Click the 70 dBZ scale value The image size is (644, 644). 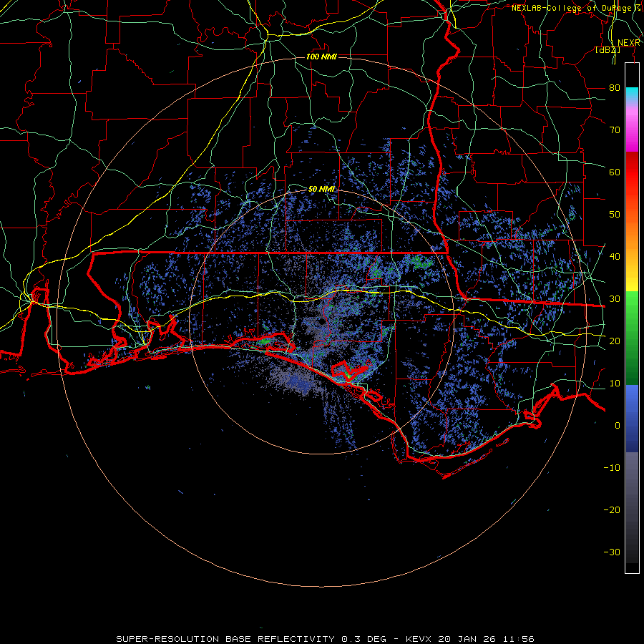tap(615, 130)
